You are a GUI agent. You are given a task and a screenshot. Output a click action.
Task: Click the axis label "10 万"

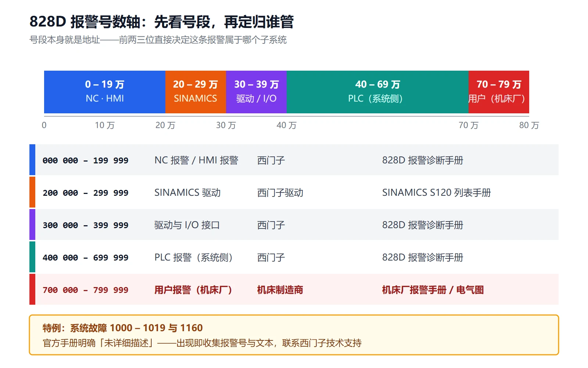[x=105, y=125]
